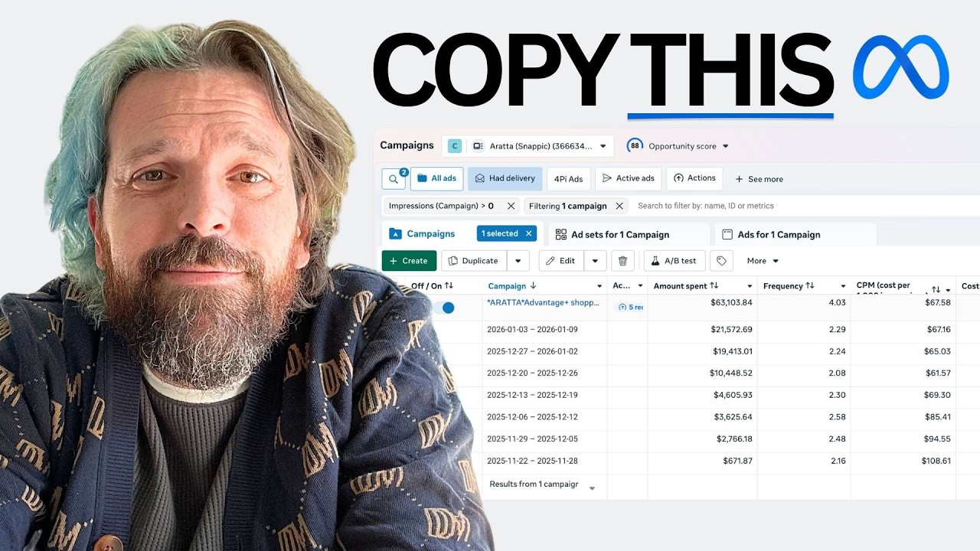Click the 2026-01-03 – 2026-01-09 row
The height and width of the screenshot is (551, 980).
point(720,330)
